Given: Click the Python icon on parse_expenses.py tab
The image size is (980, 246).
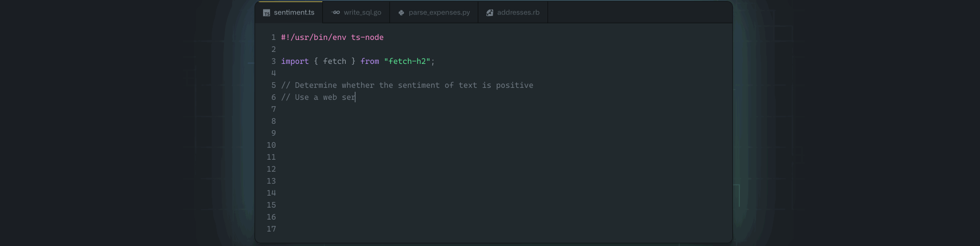Looking at the screenshot, I should pos(402,13).
